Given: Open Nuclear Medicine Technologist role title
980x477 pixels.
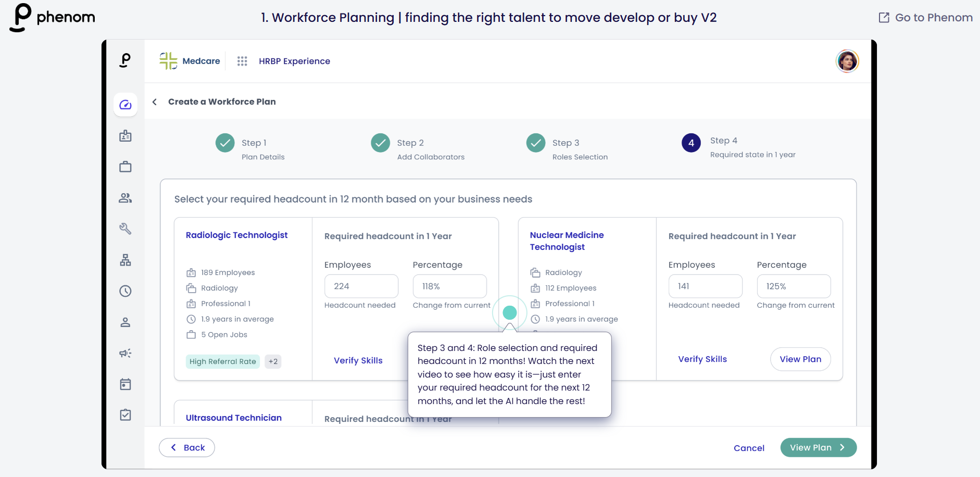Looking at the screenshot, I should coord(567,241).
